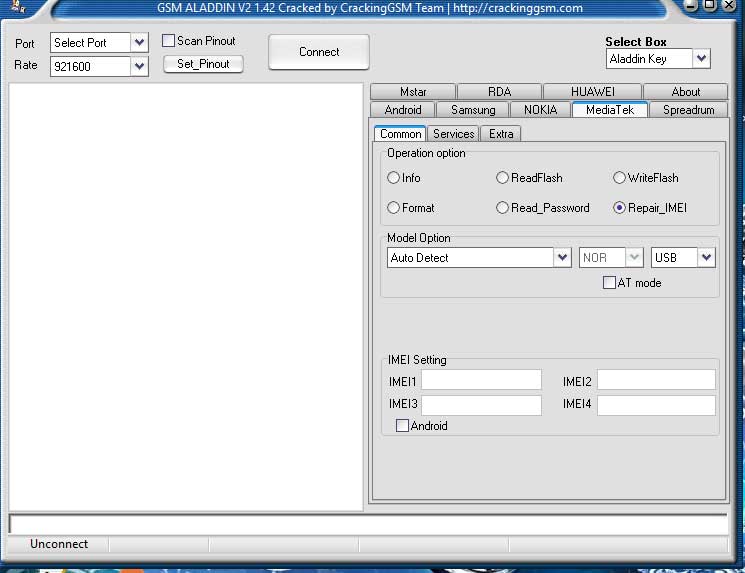The width and height of the screenshot is (745, 573).
Task: Select Read_Password radio button
Action: click(502, 208)
